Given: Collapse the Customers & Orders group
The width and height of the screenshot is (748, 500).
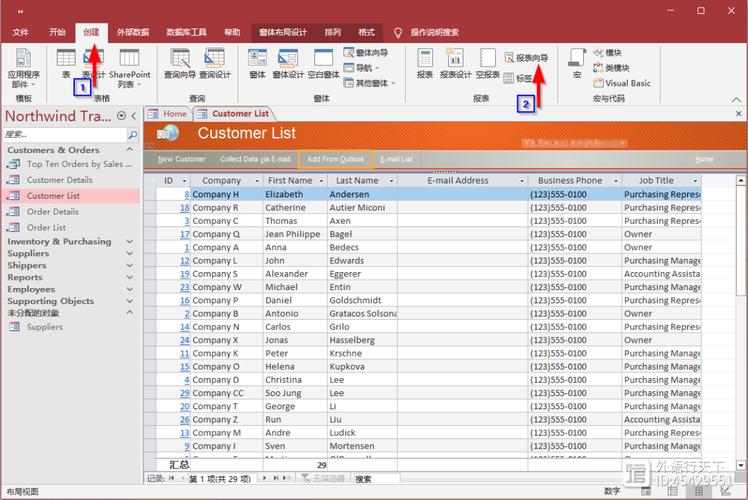Looking at the screenshot, I should pyautogui.click(x=130, y=149).
